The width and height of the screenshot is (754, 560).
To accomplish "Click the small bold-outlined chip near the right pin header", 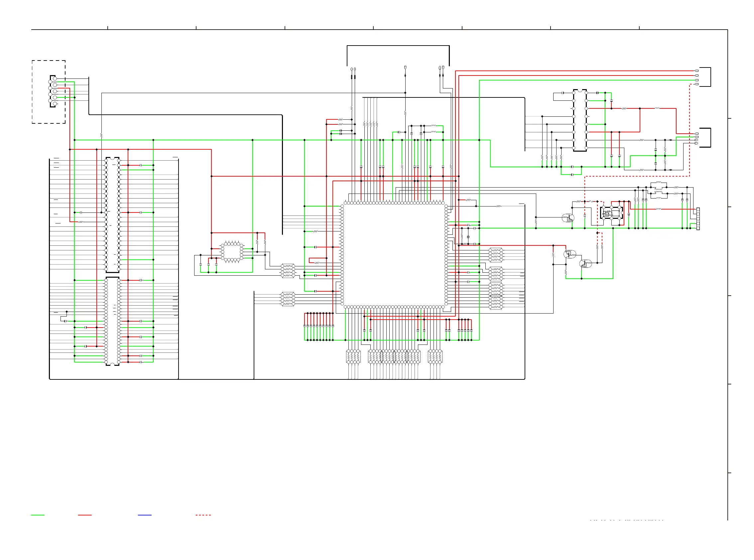I will click(x=611, y=213).
